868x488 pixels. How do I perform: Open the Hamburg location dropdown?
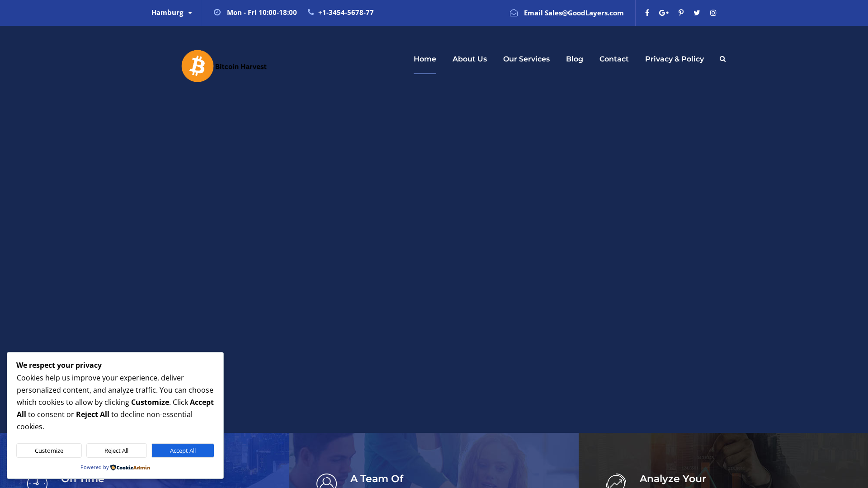click(x=172, y=13)
